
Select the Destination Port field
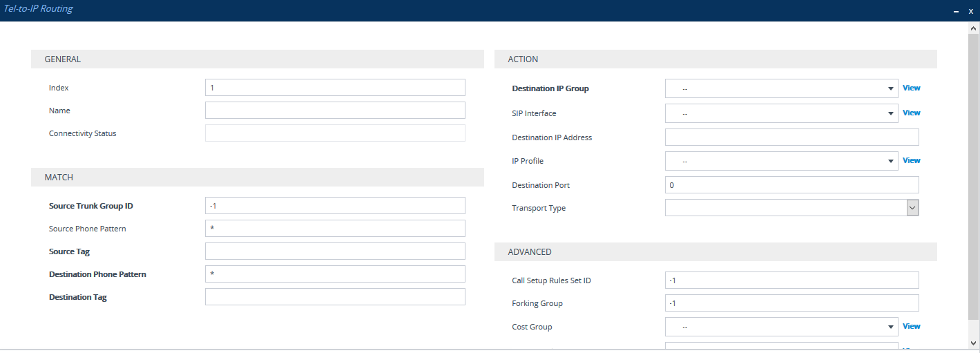[x=791, y=185]
